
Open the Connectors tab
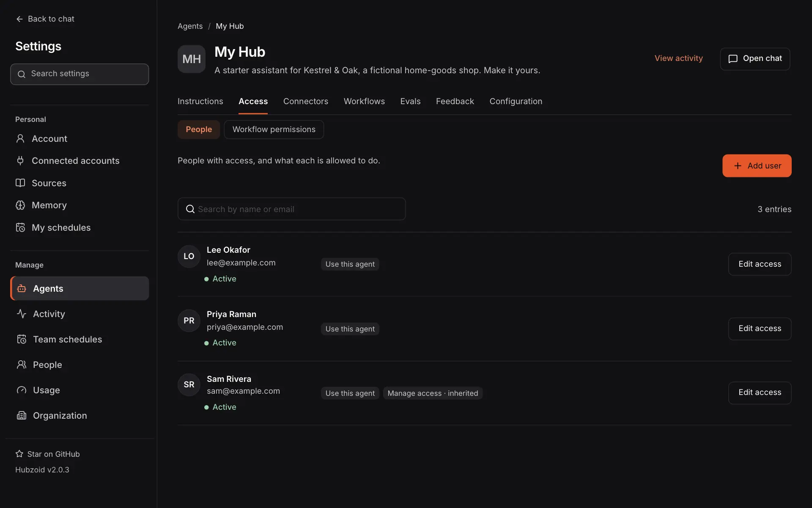pyautogui.click(x=306, y=101)
